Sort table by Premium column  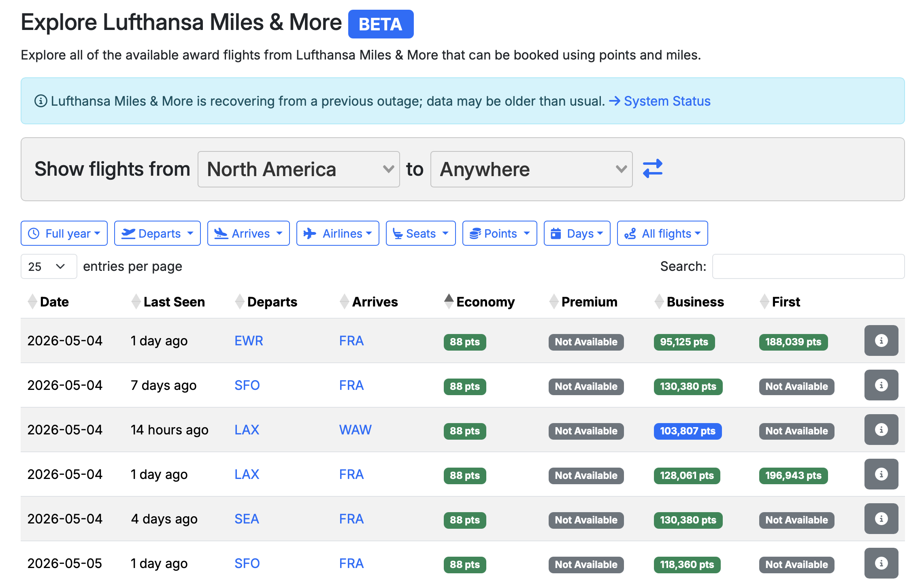tap(583, 302)
